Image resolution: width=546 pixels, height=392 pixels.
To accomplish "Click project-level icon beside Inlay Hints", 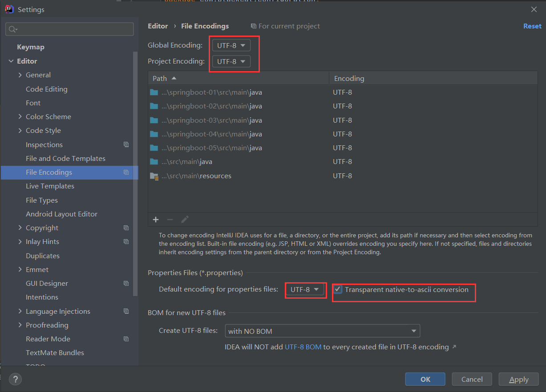I will [x=126, y=242].
